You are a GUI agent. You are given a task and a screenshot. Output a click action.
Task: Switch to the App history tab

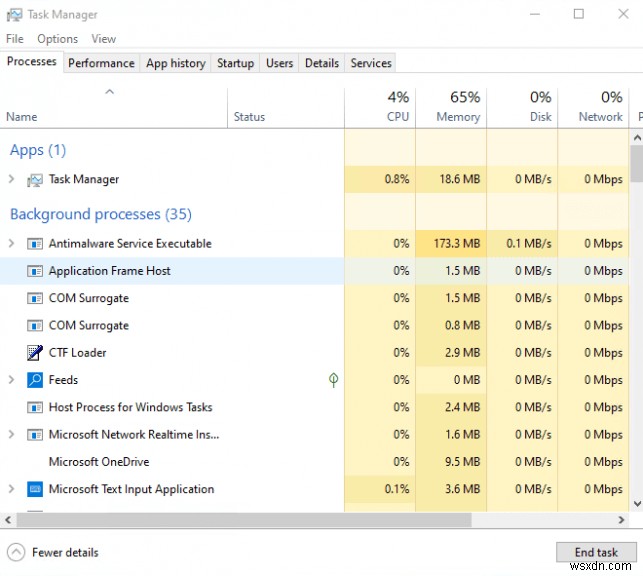tap(176, 63)
